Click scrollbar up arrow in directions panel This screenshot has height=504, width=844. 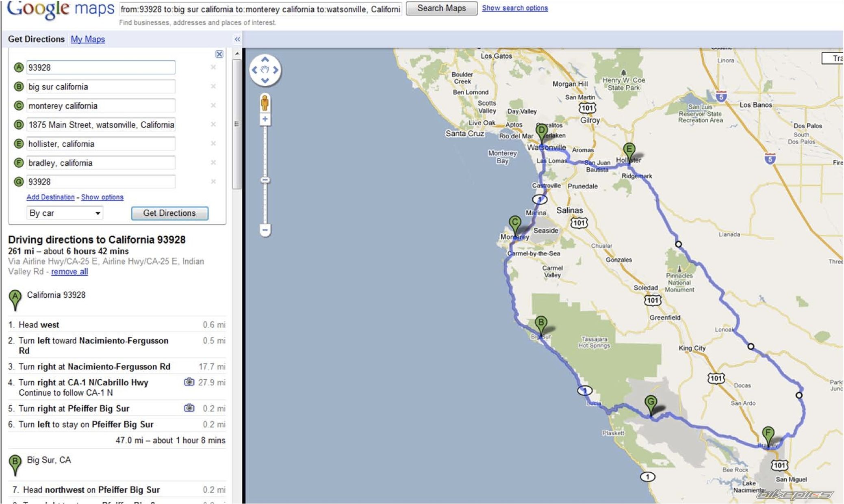pos(237,54)
